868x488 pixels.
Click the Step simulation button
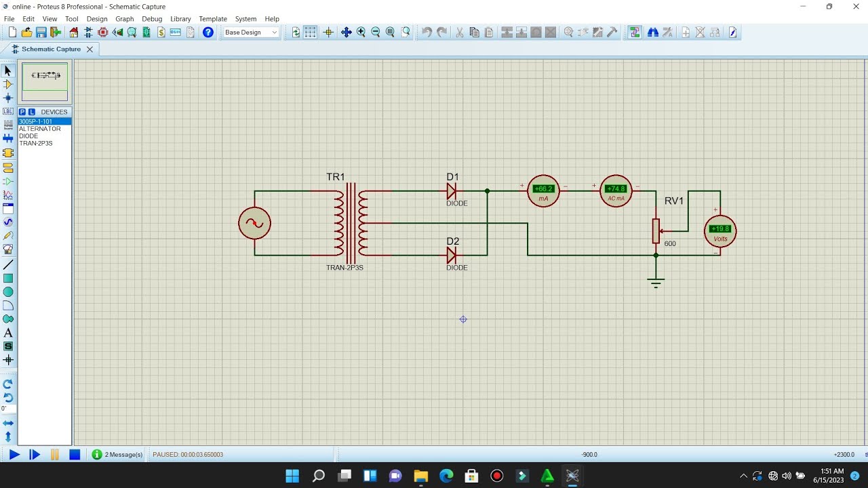pyautogui.click(x=35, y=454)
